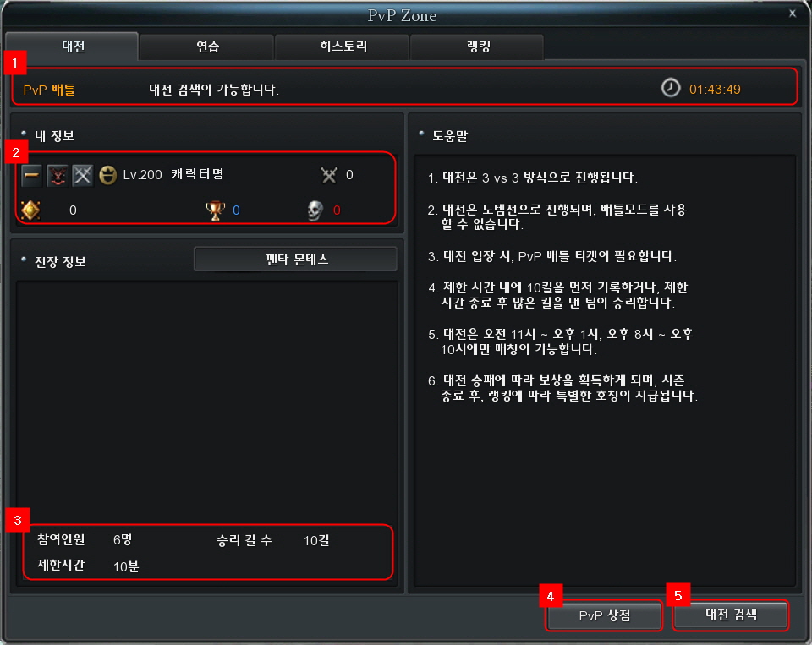Viewport: 812px width, 645px height.
Task: Click the 01:43:49 countdown timer
Action: 715,90
